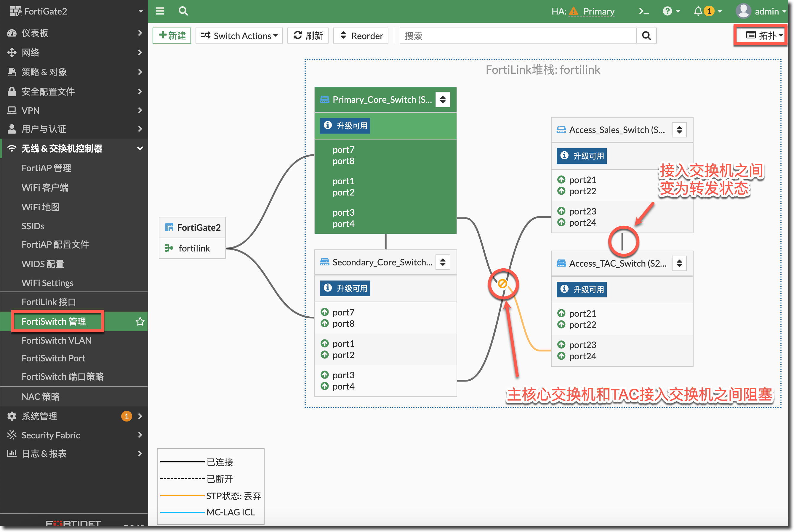Click the HA warning triangle icon
This screenshot has width=794, height=532.
574,11
